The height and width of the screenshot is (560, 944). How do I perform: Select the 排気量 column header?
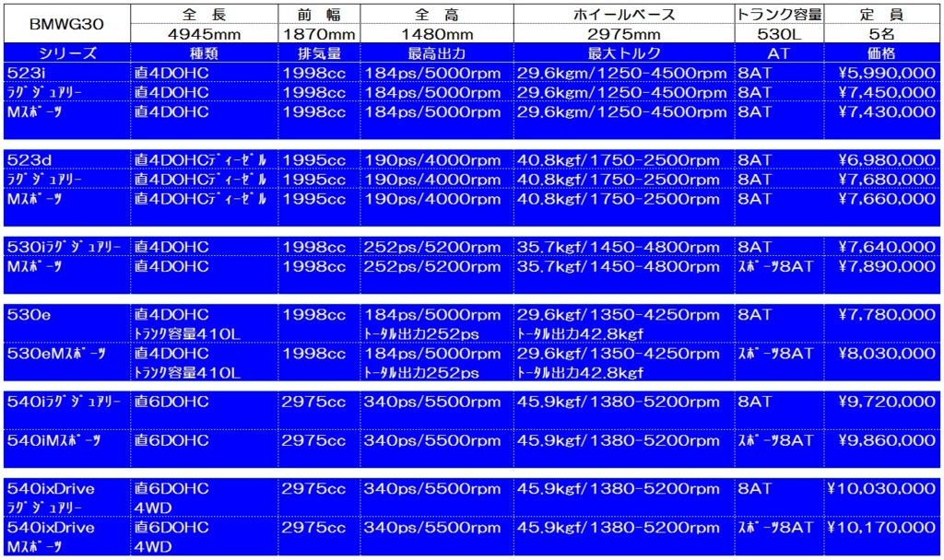tap(319, 53)
